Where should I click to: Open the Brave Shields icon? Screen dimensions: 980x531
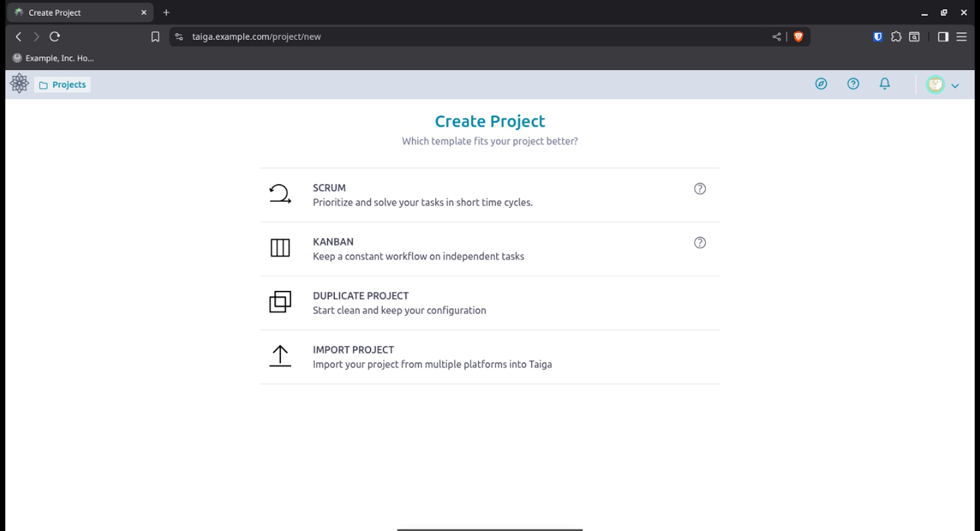click(798, 37)
